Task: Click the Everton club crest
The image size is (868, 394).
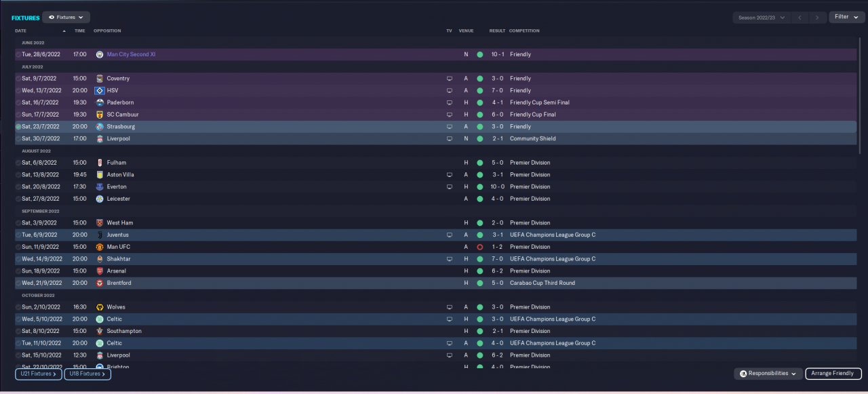Action: pos(100,186)
